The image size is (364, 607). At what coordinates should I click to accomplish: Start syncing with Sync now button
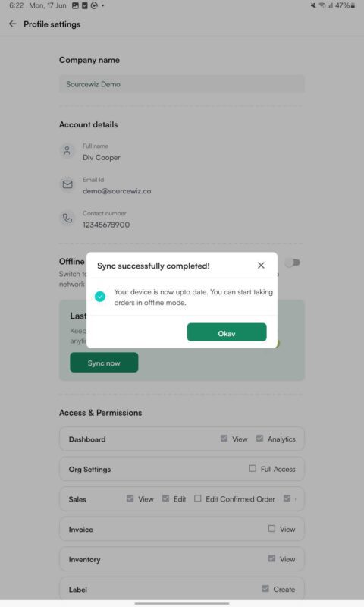[x=104, y=363]
